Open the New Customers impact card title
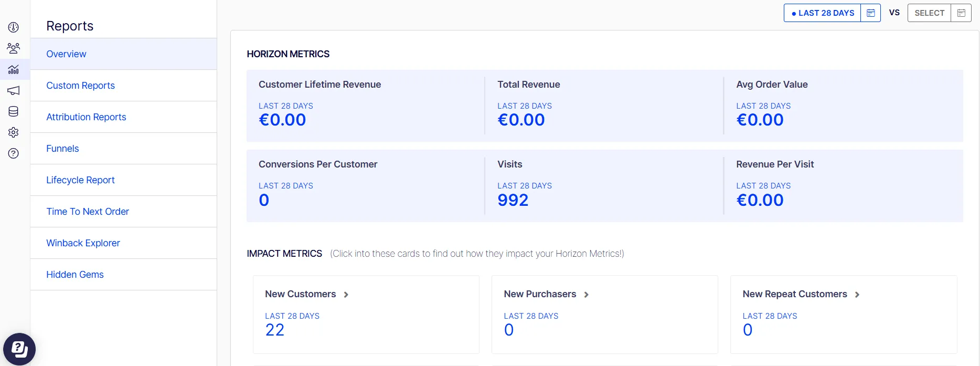 coord(301,294)
